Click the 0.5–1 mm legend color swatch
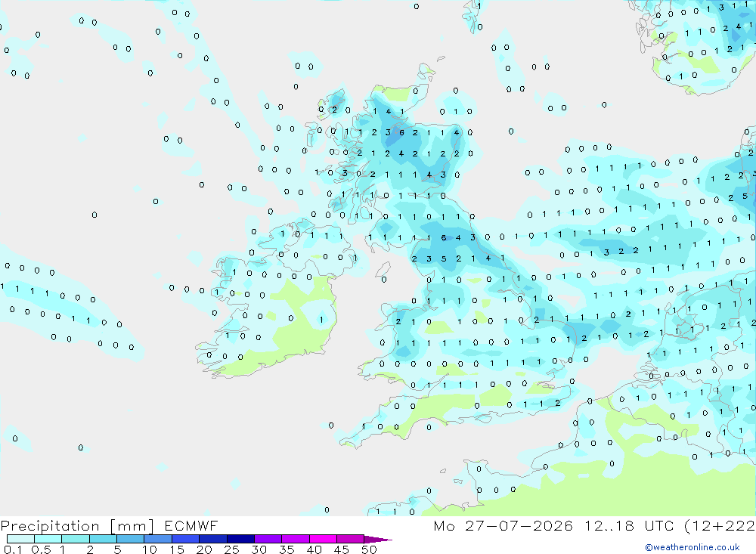Viewport: 756px width, 554px height. [48, 539]
